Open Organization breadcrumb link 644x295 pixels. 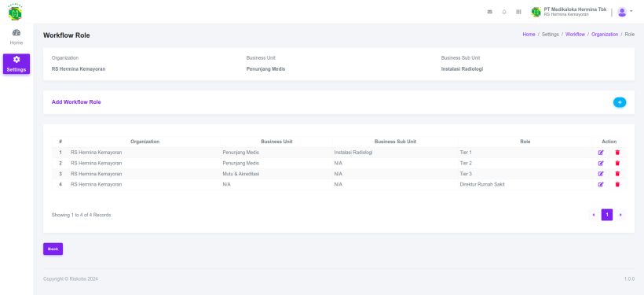coord(605,35)
